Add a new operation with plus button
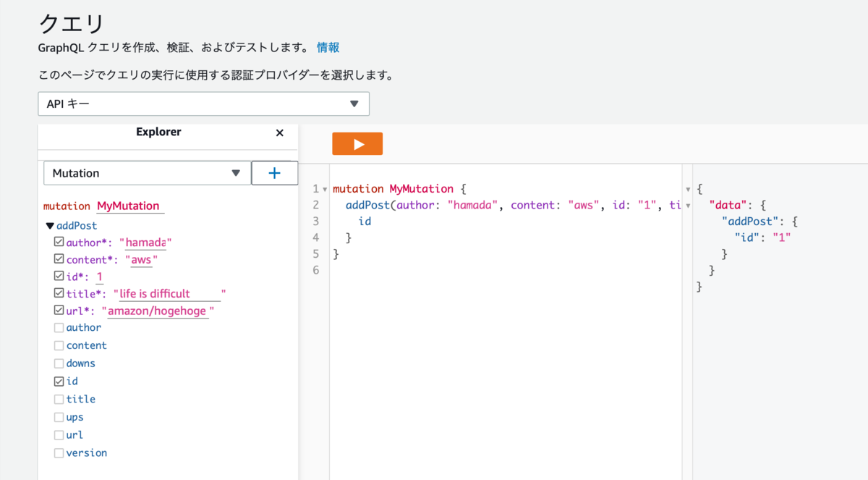This screenshot has height=480, width=868. pyautogui.click(x=274, y=173)
